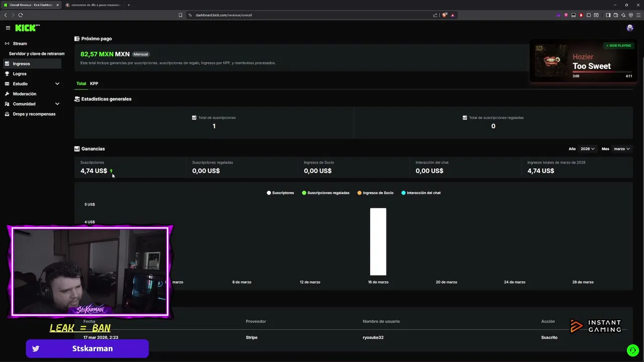Open Servidor y clave de retransmisión
Image resolution: width=644 pixels, height=362 pixels.
[36, 54]
